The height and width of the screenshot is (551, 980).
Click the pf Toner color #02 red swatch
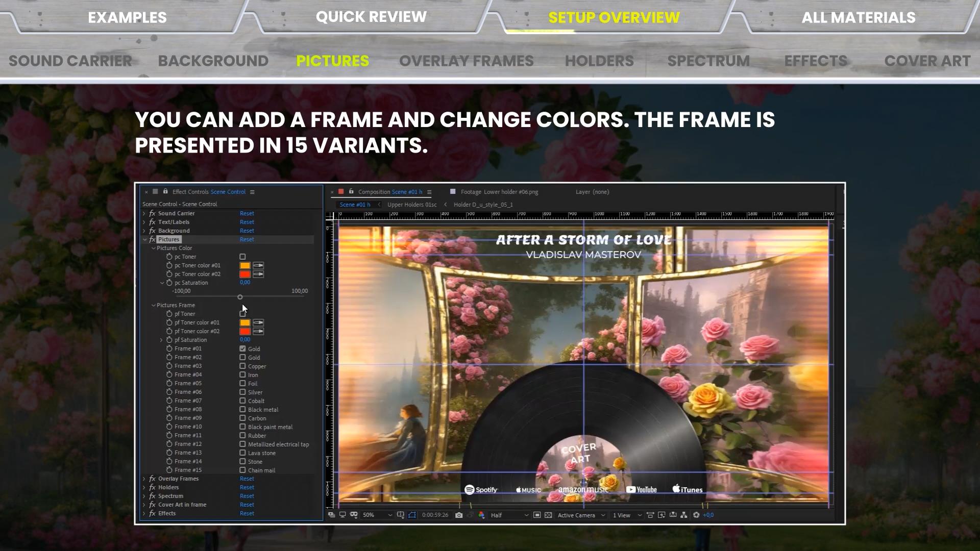click(245, 332)
